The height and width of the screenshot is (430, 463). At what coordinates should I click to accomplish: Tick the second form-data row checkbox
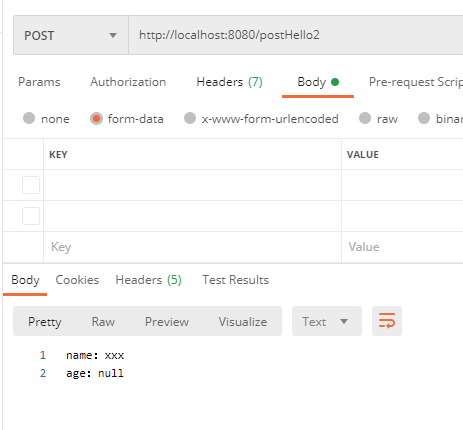pyautogui.click(x=31, y=216)
